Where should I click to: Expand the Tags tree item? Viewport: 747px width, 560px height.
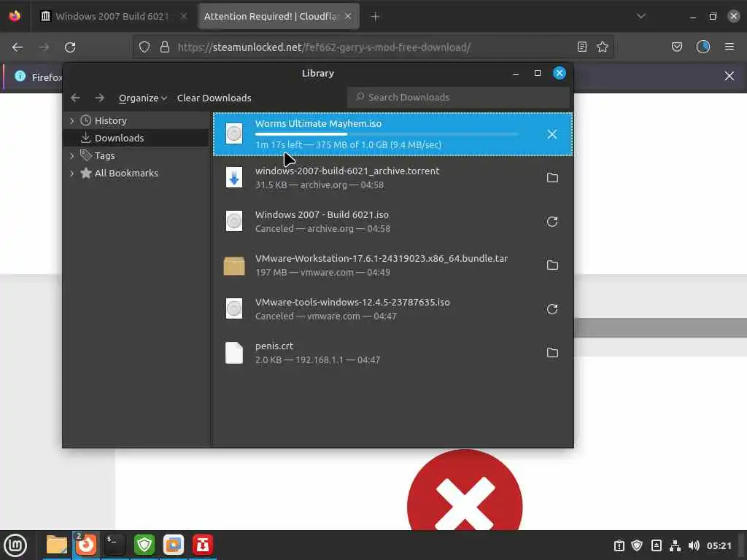tap(72, 156)
